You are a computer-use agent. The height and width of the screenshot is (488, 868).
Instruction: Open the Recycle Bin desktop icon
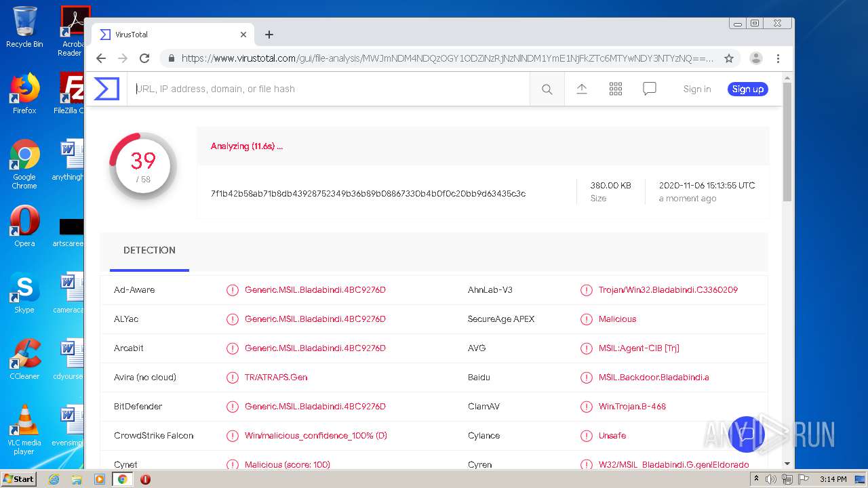click(24, 27)
